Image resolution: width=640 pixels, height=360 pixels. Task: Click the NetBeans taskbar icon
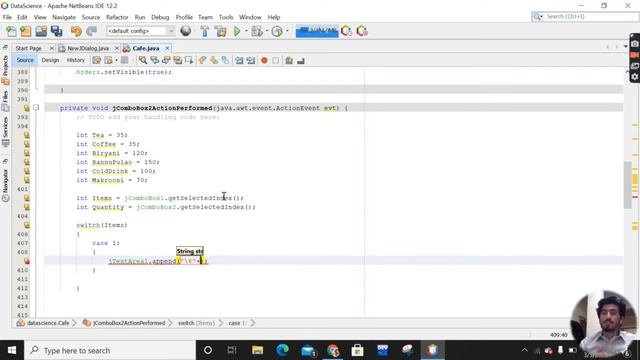433,350
